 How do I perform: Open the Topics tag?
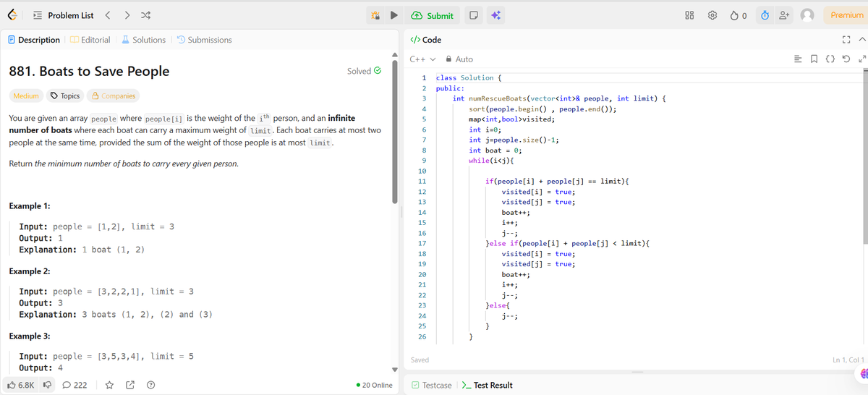click(65, 95)
